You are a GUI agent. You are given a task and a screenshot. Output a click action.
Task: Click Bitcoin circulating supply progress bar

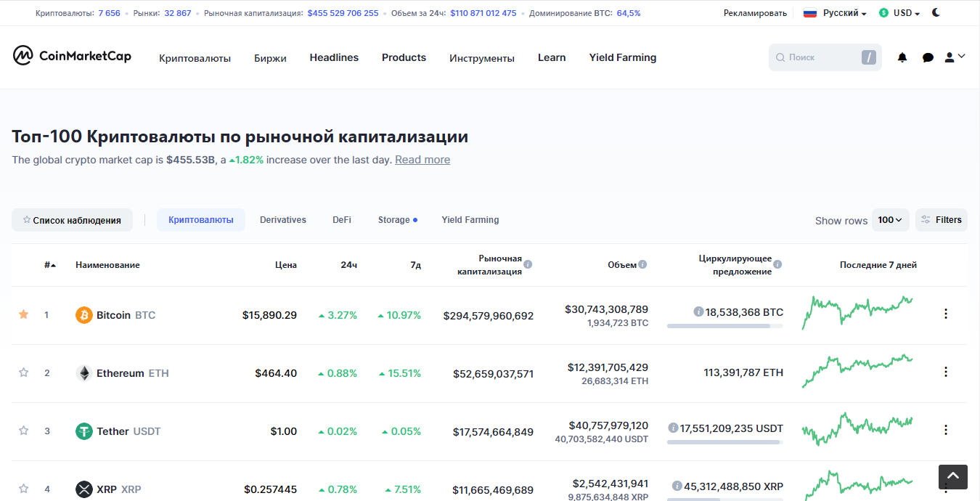(x=725, y=326)
